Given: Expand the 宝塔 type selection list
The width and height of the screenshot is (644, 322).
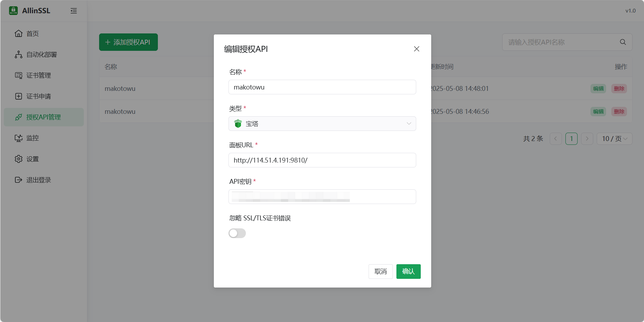Looking at the screenshot, I should coord(409,124).
